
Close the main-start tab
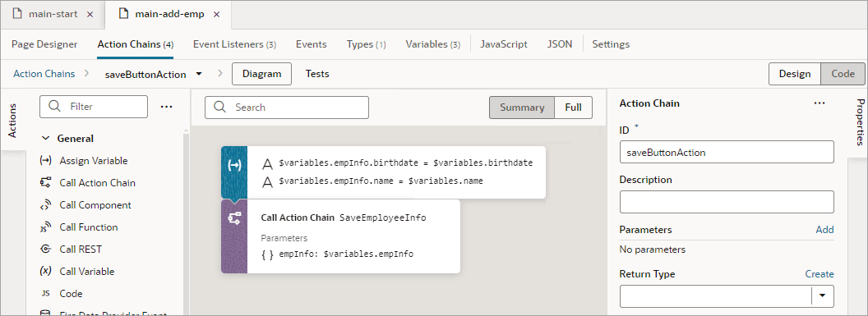[x=90, y=15]
